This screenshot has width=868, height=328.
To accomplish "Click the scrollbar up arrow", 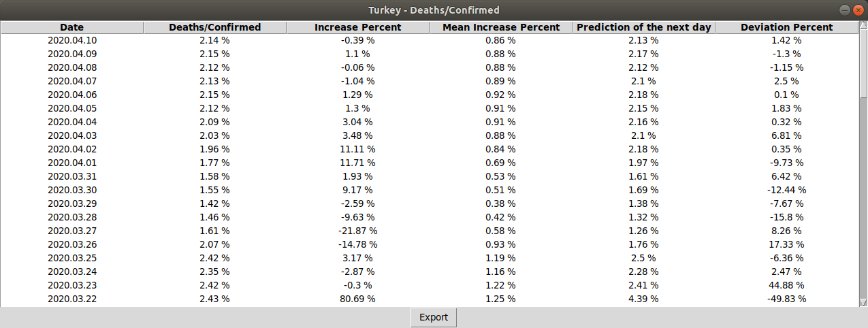I will click(863, 27).
